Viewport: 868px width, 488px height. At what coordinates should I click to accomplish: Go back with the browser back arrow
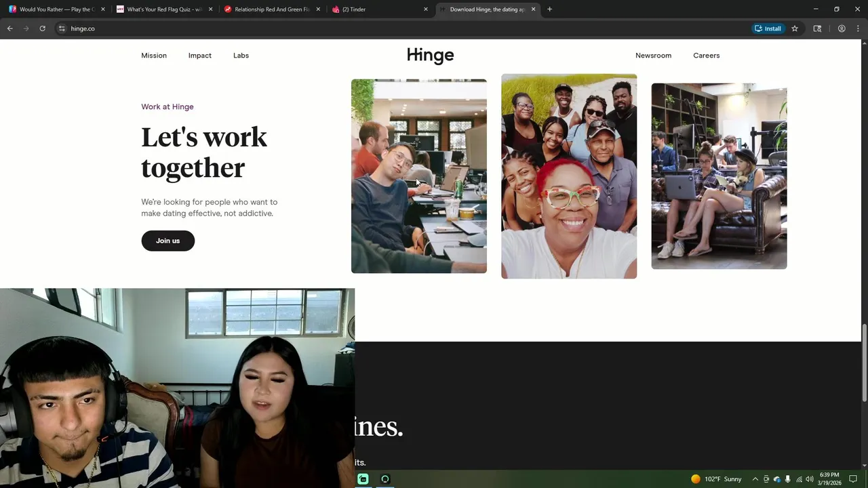click(x=9, y=28)
